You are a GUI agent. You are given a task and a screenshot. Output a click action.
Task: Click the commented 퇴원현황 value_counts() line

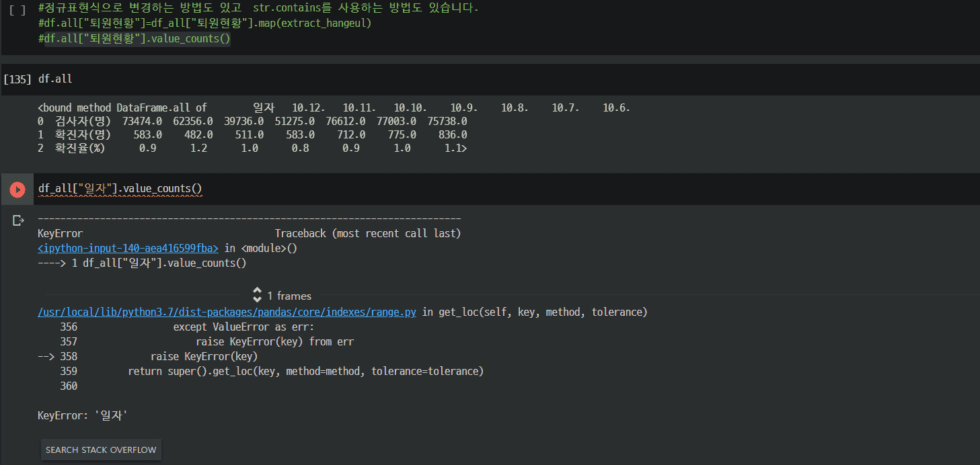tap(135, 38)
